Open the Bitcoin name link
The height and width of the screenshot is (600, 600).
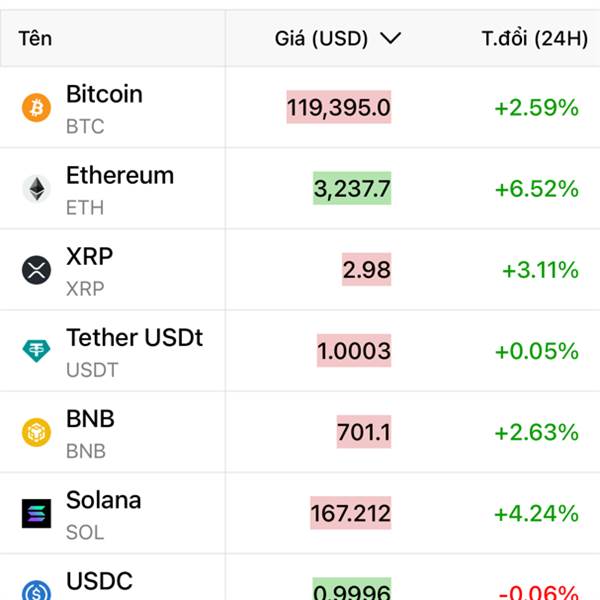click(104, 94)
